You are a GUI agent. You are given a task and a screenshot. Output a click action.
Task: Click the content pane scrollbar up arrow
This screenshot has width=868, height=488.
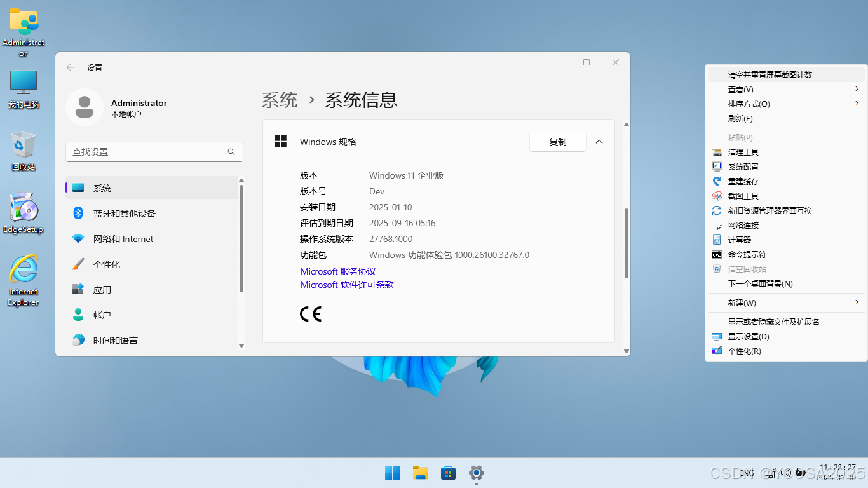[627, 125]
